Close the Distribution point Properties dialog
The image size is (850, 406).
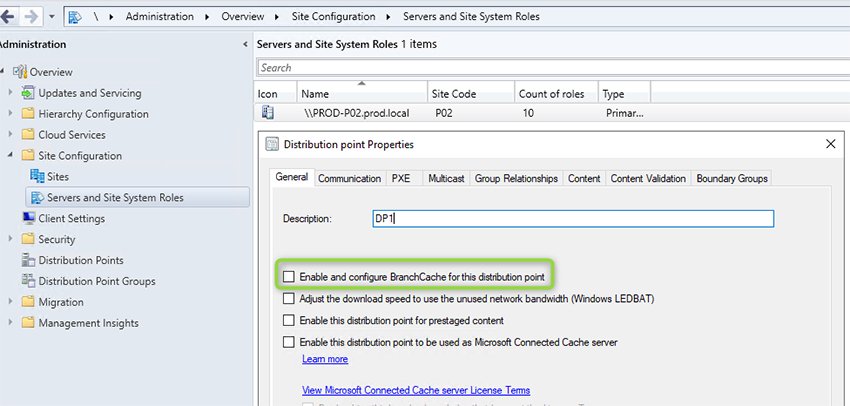pyautogui.click(x=830, y=144)
